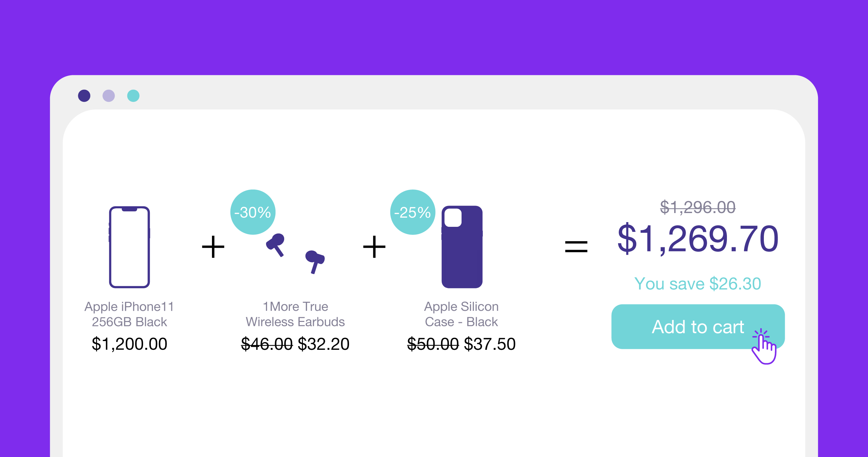This screenshot has height=457, width=868.
Task: Click the light lavender window dot
Action: pyautogui.click(x=108, y=96)
